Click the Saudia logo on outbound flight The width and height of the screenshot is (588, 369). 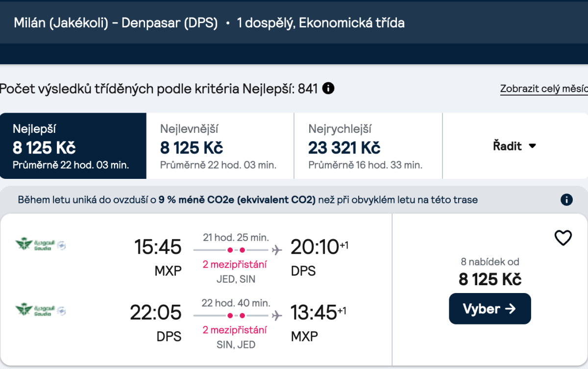click(40, 244)
